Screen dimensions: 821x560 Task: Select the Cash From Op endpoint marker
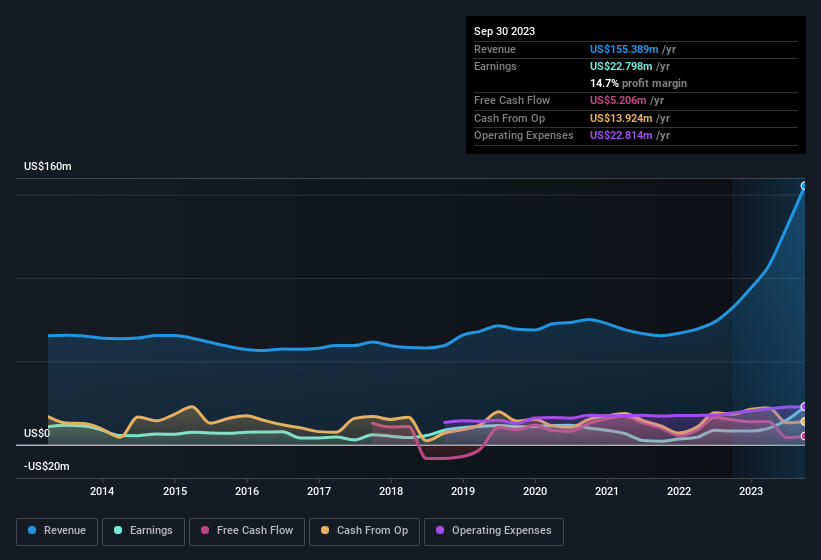point(804,422)
